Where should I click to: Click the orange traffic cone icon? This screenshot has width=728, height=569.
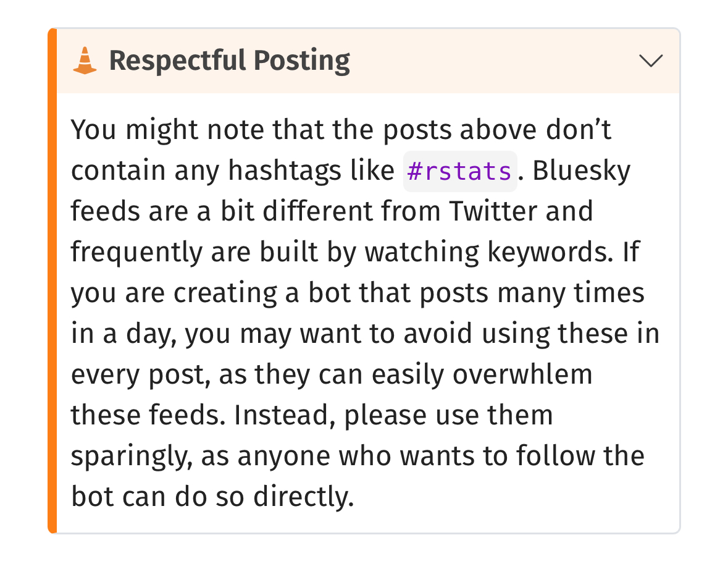click(85, 61)
